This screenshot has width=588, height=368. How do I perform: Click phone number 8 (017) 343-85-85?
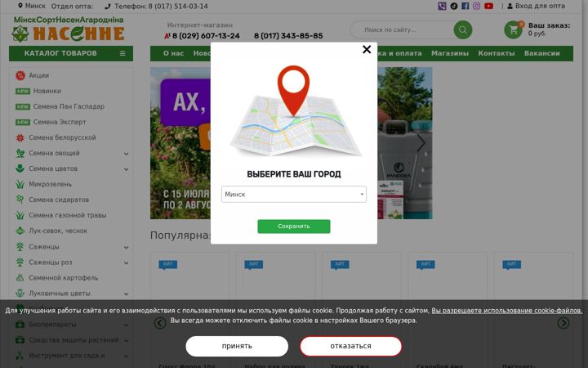coord(288,36)
